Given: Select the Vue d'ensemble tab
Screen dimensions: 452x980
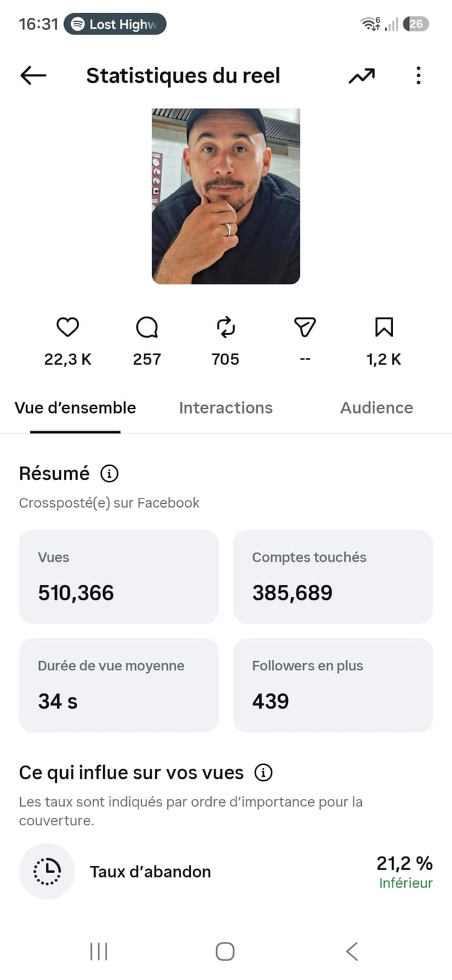Looking at the screenshot, I should pyautogui.click(x=75, y=408).
